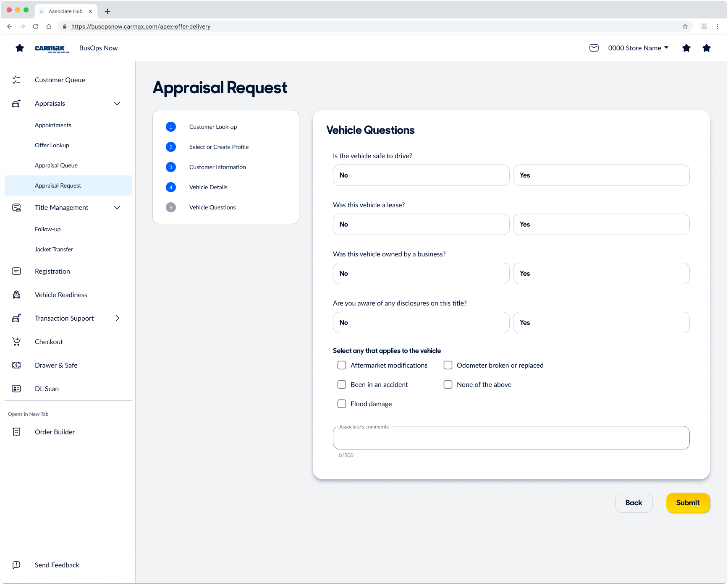Screen dimensions: 728x585
Task: Click the Checkout cart icon
Action: [x=16, y=342]
